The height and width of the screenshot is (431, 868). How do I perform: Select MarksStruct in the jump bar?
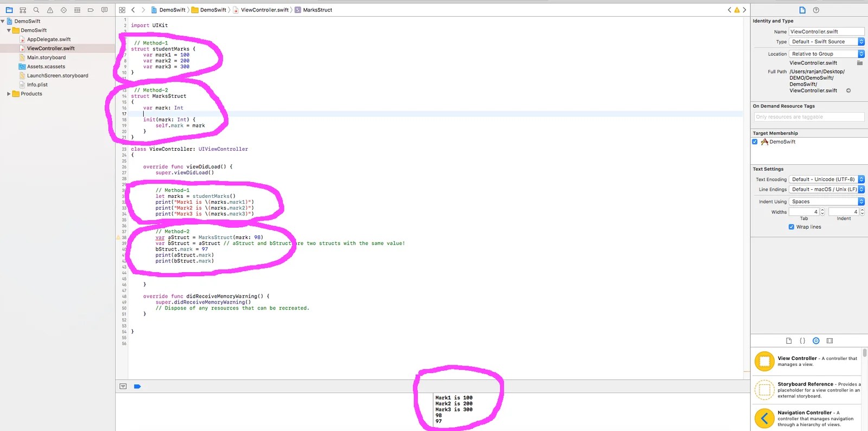[317, 10]
